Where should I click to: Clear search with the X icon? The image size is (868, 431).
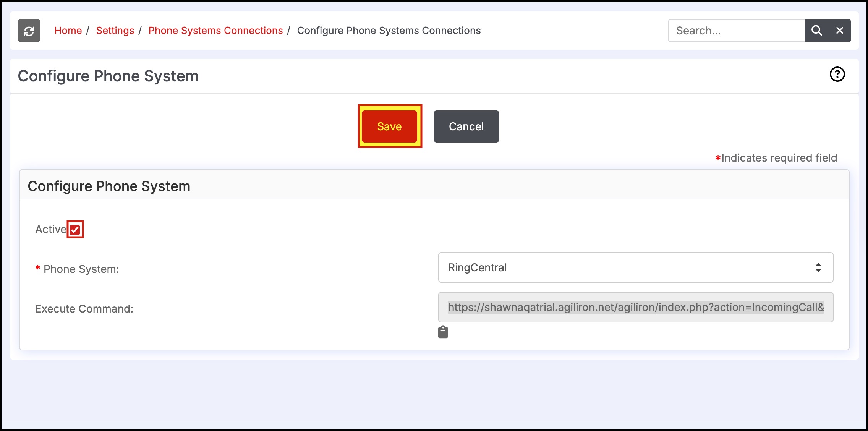839,31
